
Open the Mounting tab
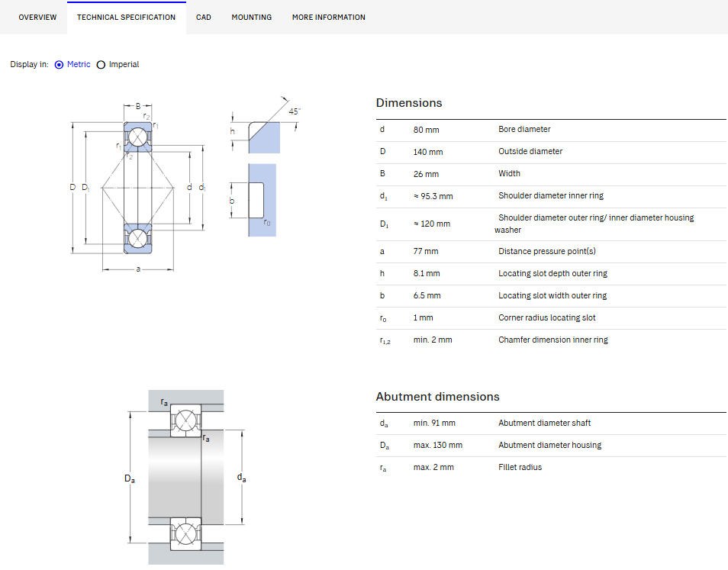[x=252, y=18]
